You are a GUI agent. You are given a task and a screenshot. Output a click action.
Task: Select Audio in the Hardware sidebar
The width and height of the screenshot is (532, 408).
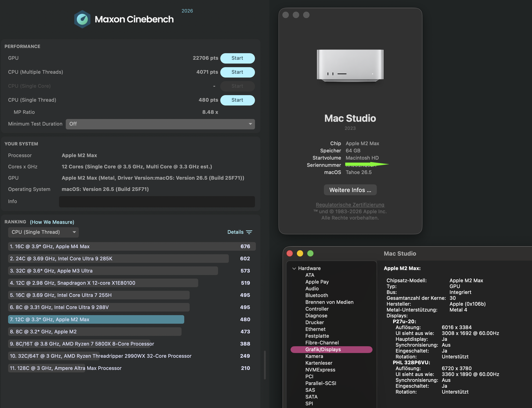pos(312,289)
